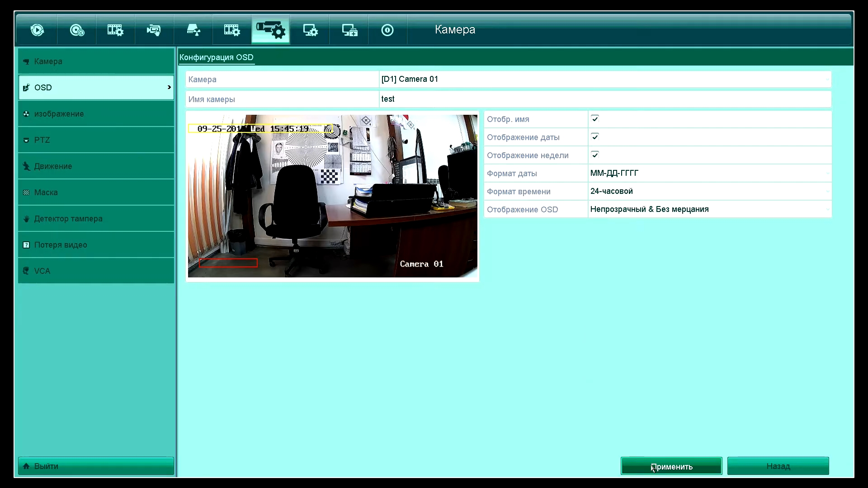Screen dimensions: 868x488
Task: Click the Имя камеры text field
Action: 604,99
